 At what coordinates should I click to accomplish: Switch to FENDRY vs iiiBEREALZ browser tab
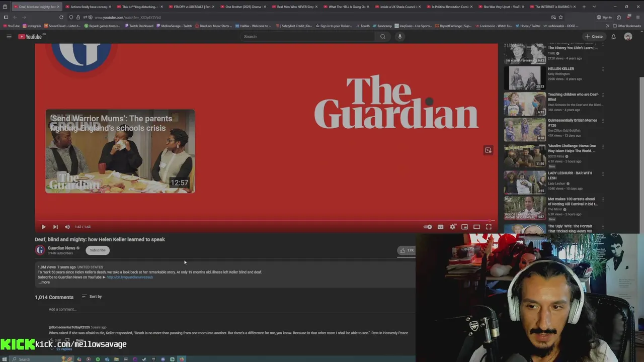tap(191, 7)
